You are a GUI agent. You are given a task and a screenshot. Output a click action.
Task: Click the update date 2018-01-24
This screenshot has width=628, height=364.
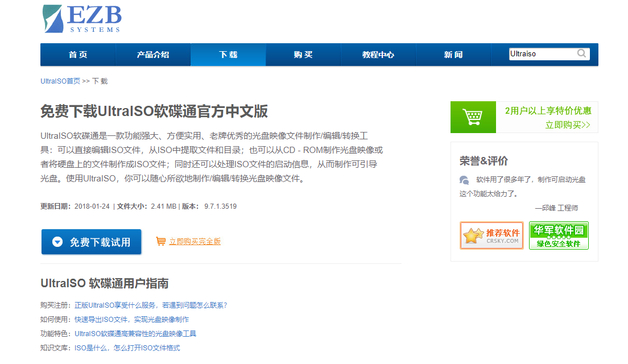click(92, 206)
